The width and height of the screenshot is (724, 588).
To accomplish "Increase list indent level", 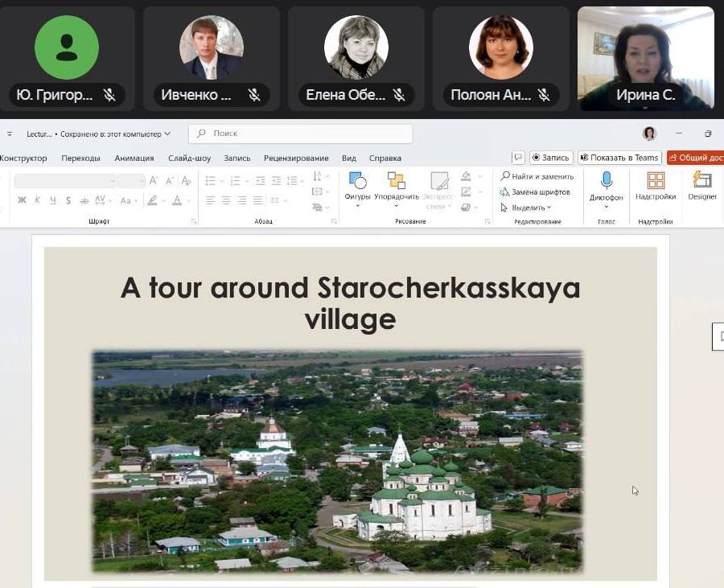I will [x=276, y=180].
